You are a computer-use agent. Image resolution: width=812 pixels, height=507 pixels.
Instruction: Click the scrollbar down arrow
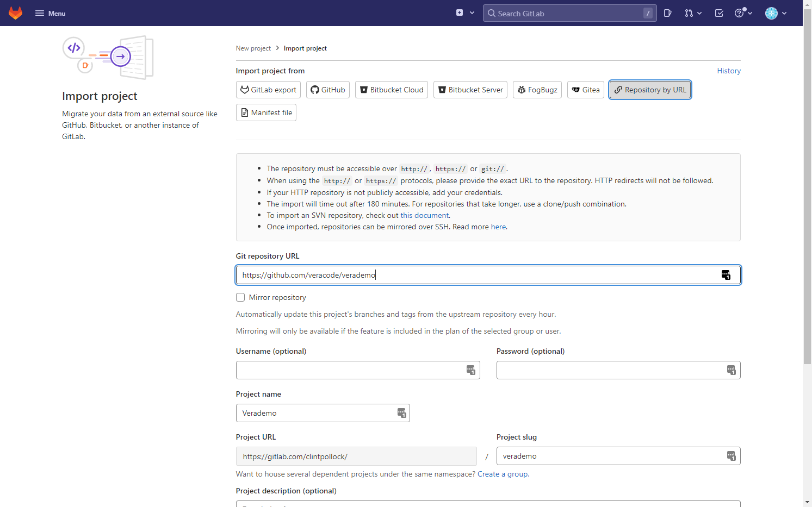point(807,502)
